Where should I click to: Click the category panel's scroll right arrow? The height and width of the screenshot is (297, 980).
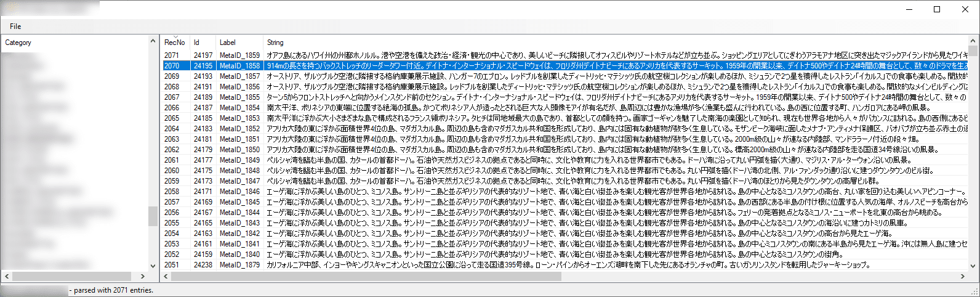click(143, 277)
